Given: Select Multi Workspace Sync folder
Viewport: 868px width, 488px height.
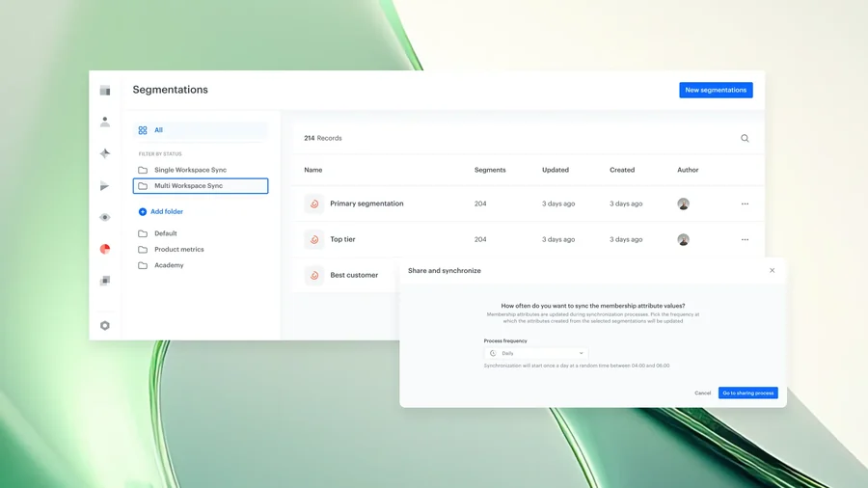Looking at the screenshot, I should pos(201,186).
